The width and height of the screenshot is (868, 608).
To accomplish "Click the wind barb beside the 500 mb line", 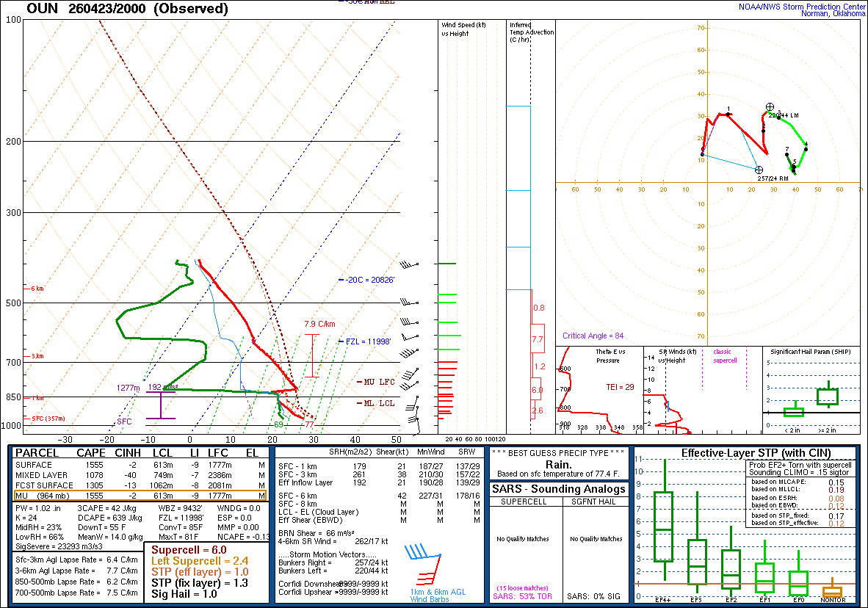I will [x=409, y=303].
